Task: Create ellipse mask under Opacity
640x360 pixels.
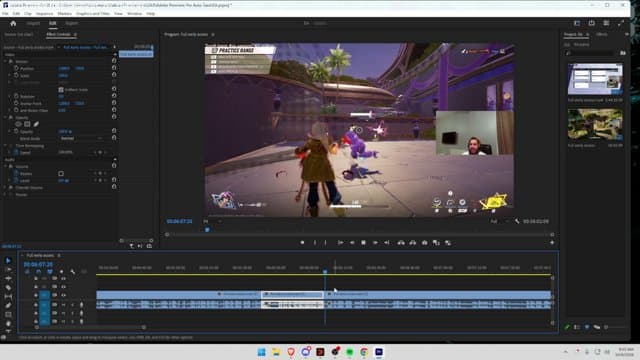Action: (x=18, y=124)
